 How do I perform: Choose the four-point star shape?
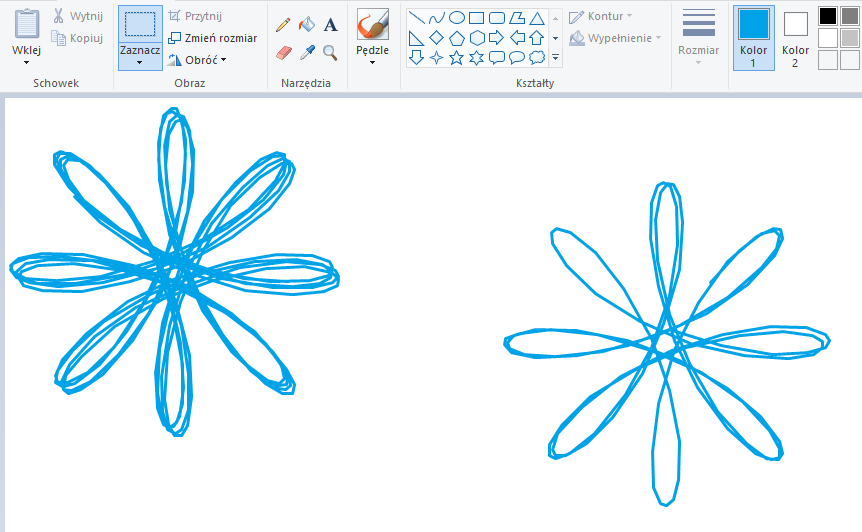click(x=436, y=57)
